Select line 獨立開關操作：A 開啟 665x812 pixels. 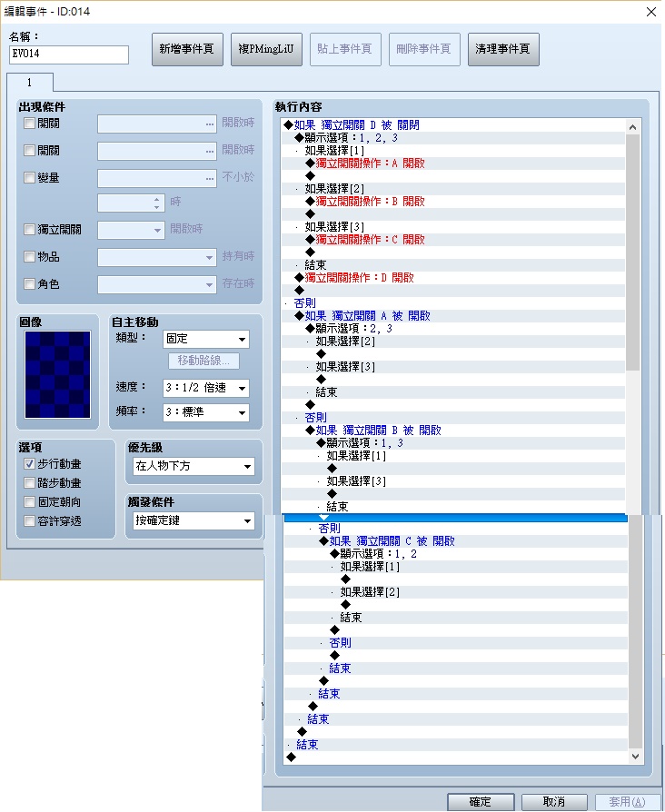[x=453, y=163]
